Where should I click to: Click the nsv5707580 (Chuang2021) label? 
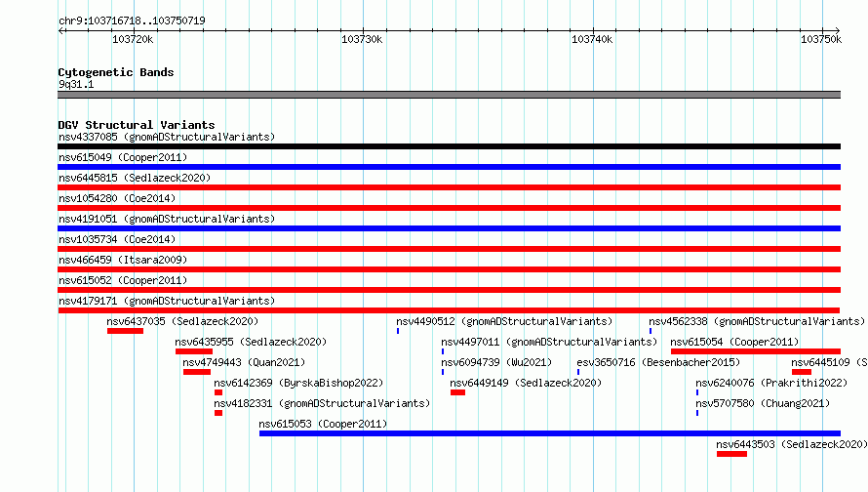tap(763, 403)
